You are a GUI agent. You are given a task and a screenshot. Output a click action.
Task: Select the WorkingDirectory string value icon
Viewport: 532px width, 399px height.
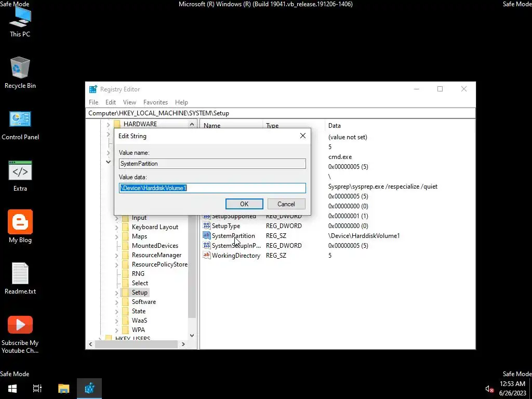(x=206, y=255)
